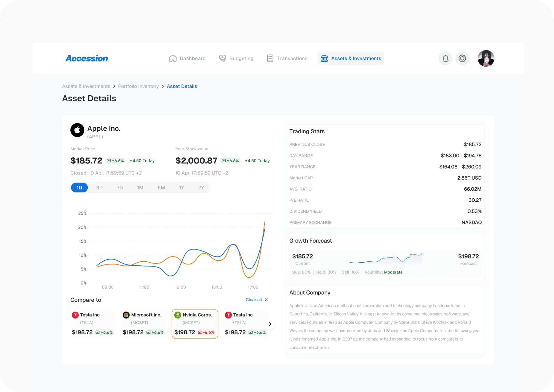
Task: Open notifications bell icon
Action: 445,58
